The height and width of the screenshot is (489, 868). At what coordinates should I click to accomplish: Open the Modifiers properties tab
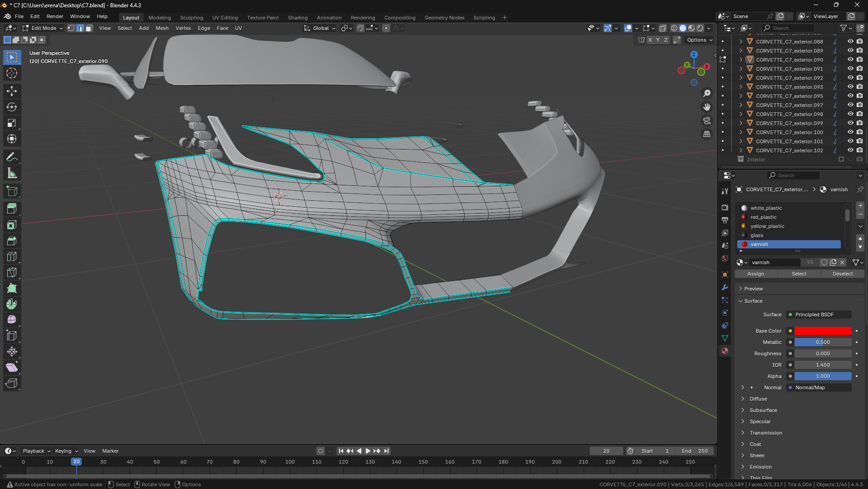coord(725,287)
